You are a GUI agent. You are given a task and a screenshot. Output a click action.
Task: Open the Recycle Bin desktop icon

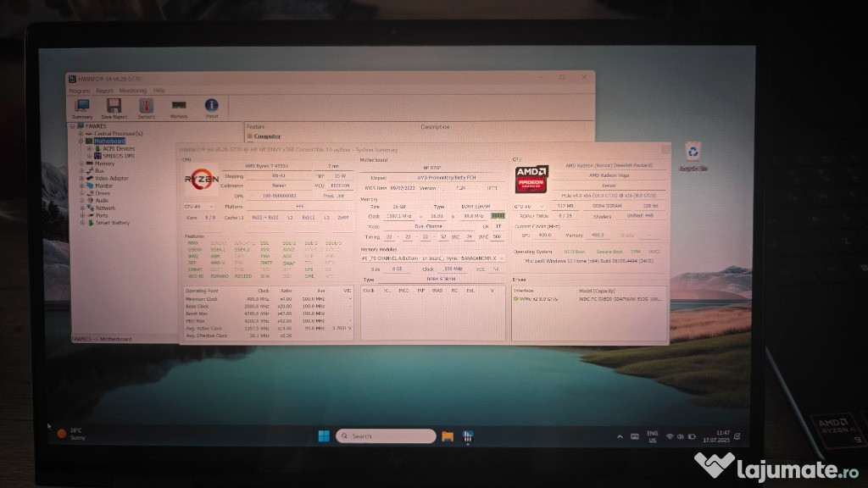tap(693, 157)
